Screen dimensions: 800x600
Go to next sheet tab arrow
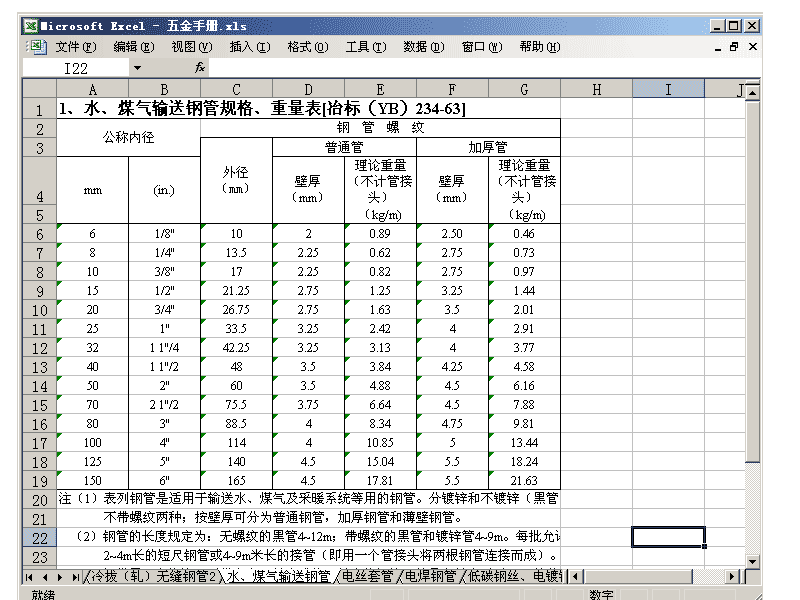tap(60, 577)
